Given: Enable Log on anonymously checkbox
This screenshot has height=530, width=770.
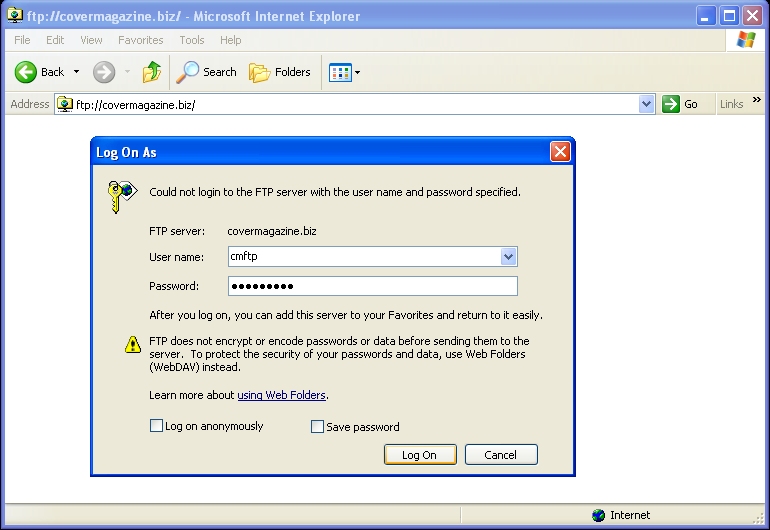Looking at the screenshot, I should (x=156, y=425).
